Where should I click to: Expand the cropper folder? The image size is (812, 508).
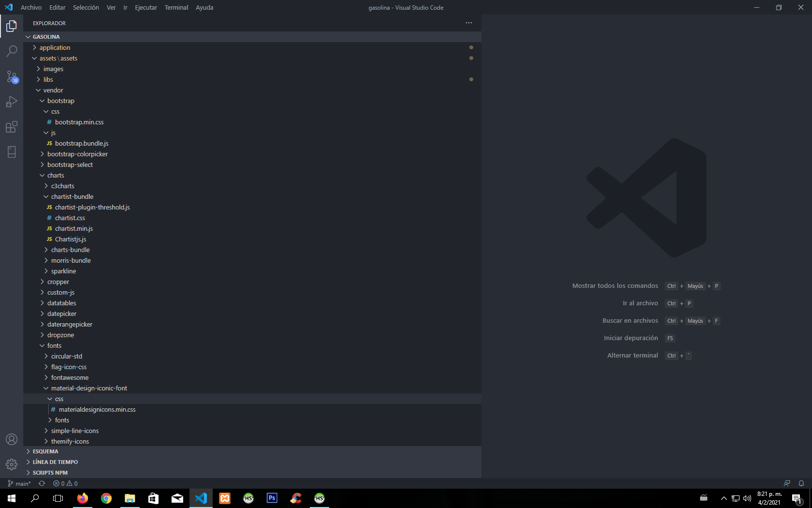click(252, 282)
